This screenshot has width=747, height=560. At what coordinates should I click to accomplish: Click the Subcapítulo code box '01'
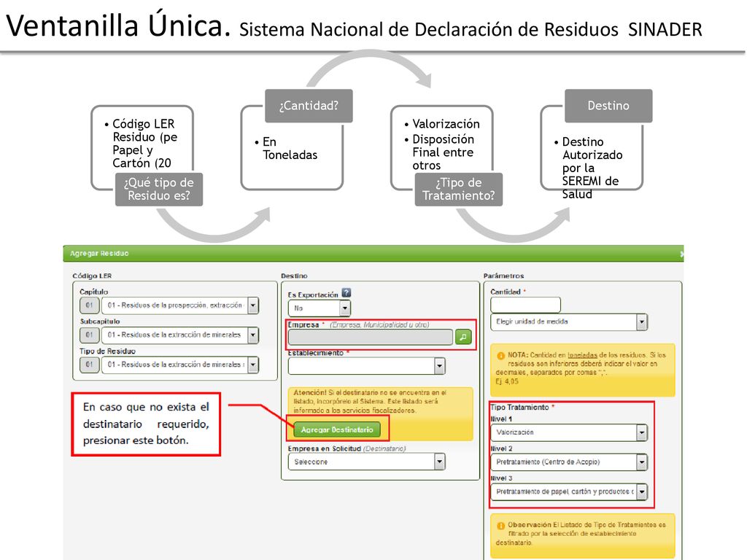(90, 335)
